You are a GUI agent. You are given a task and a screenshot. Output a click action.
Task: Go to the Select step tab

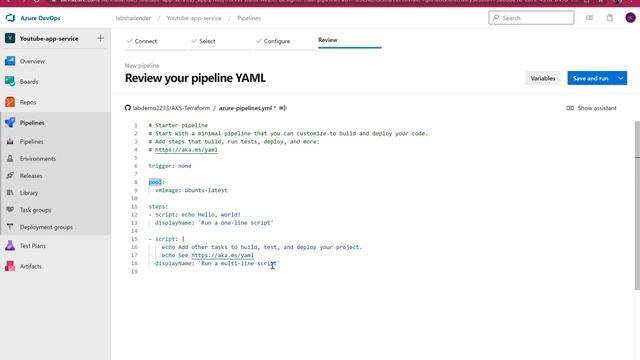point(203,41)
